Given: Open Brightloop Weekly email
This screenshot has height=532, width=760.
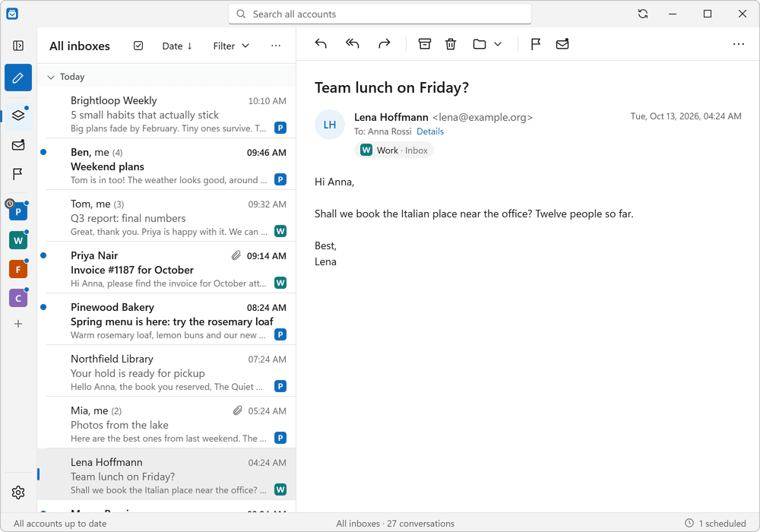Looking at the screenshot, I should point(166,114).
